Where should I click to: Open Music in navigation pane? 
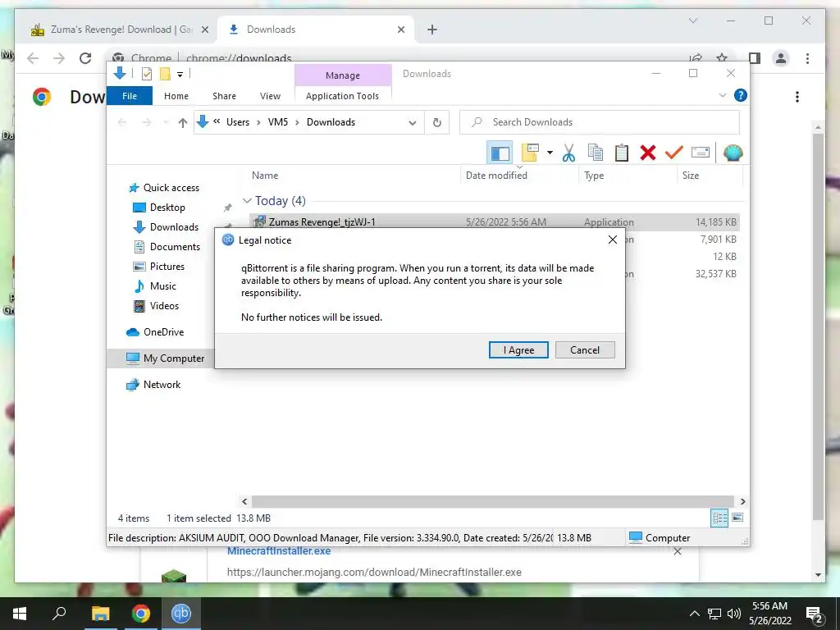coord(163,286)
